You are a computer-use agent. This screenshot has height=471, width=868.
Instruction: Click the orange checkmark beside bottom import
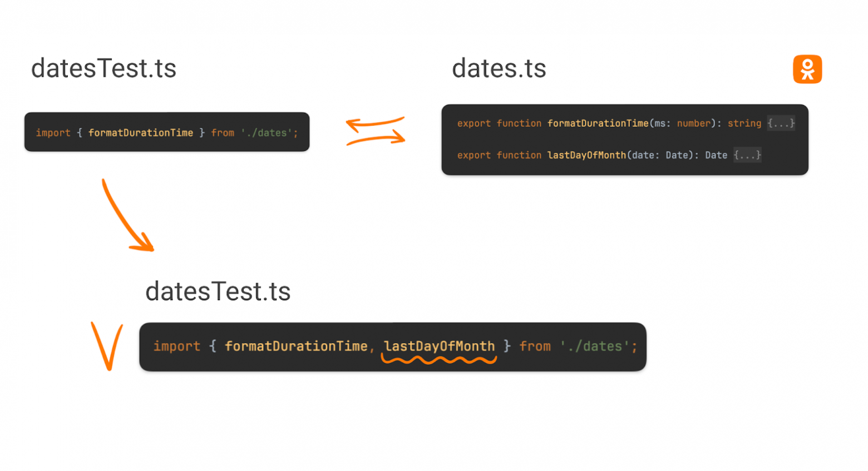tap(107, 346)
